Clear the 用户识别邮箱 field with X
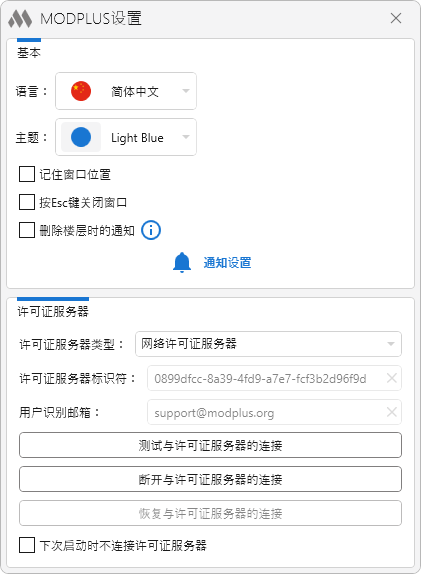This screenshot has height=574, width=421. (x=392, y=412)
